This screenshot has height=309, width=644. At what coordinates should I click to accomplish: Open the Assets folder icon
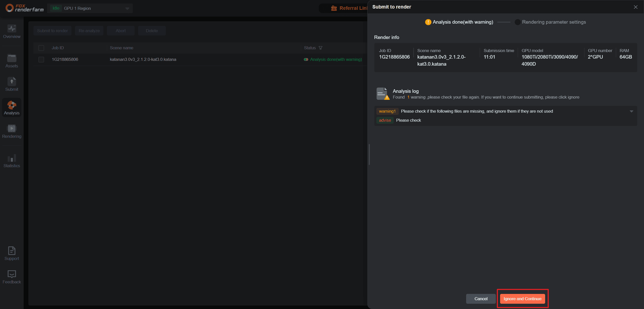12,58
